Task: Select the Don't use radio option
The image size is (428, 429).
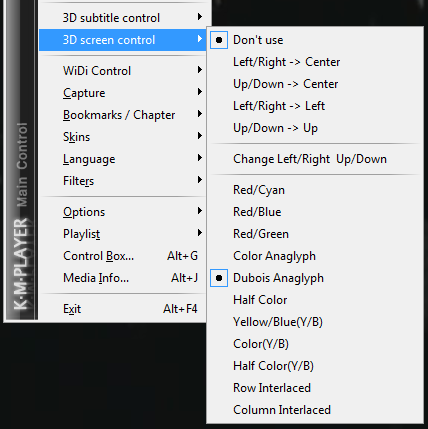Action: coord(219,40)
